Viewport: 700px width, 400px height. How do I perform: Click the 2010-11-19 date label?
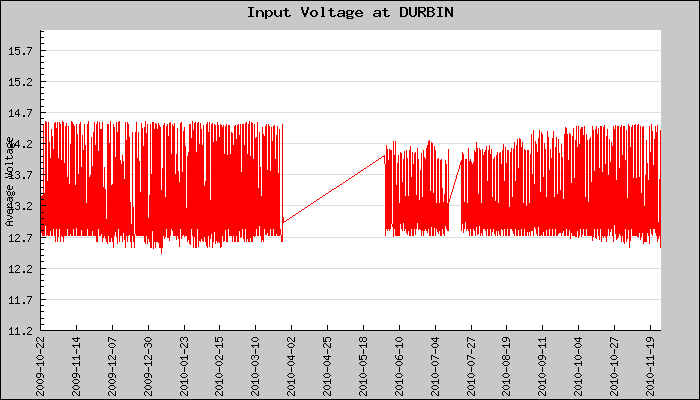[650, 367]
